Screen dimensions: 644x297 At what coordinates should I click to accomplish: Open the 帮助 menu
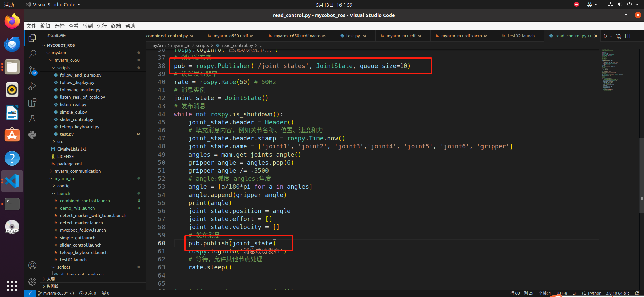pos(130,26)
